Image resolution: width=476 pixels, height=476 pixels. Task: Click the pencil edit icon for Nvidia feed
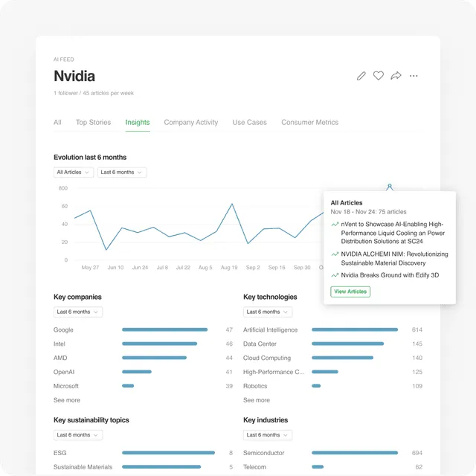point(361,76)
